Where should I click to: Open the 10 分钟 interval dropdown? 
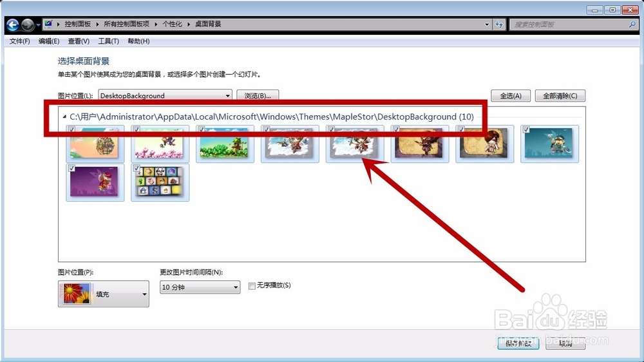pyautogui.click(x=200, y=287)
